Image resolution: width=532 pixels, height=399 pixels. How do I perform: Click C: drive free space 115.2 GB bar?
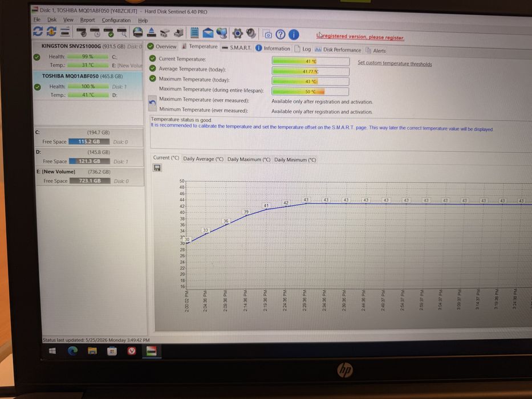tap(89, 141)
